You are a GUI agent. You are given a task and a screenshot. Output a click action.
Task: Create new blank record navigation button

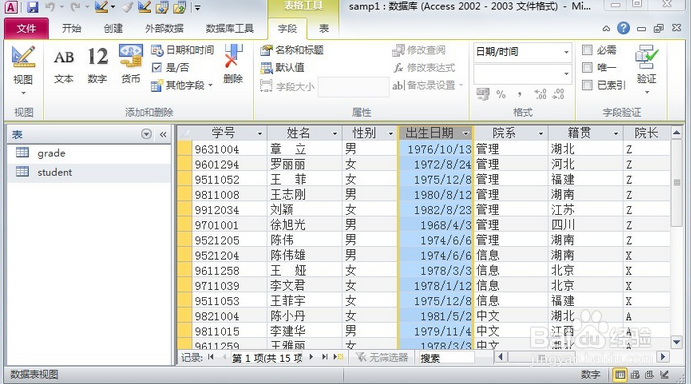click(x=338, y=357)
